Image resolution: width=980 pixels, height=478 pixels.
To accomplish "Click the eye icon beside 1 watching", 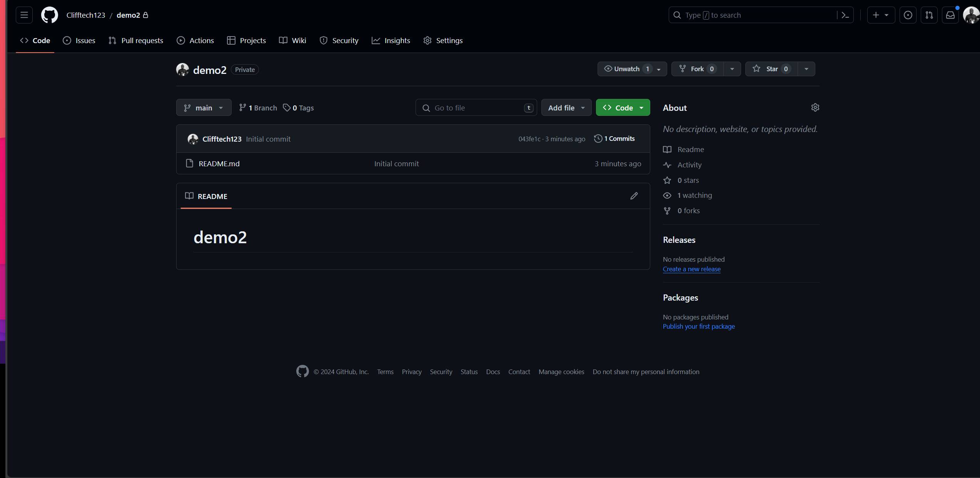I will 667,196.
